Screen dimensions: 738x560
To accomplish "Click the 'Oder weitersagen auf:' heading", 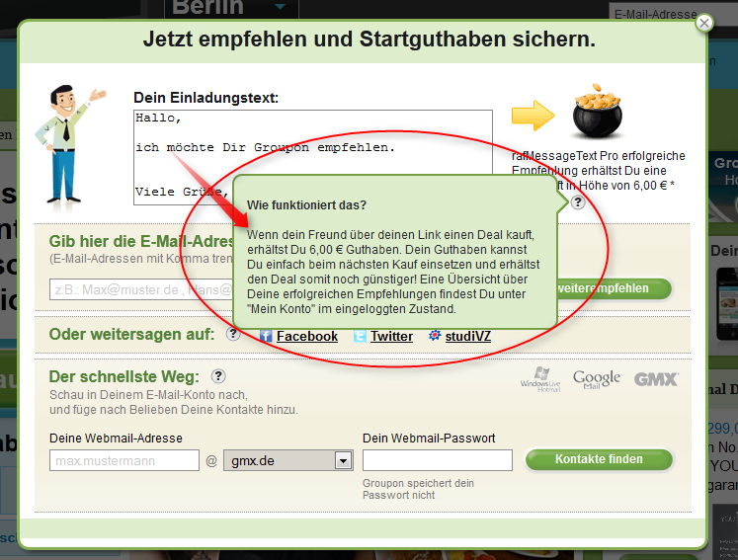I will (x=131, y=335).
